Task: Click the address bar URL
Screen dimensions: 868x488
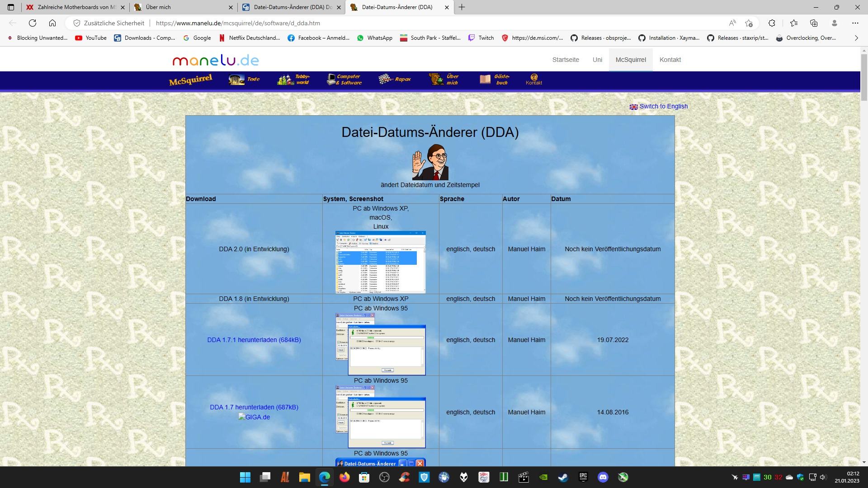Action: (238, 23)
